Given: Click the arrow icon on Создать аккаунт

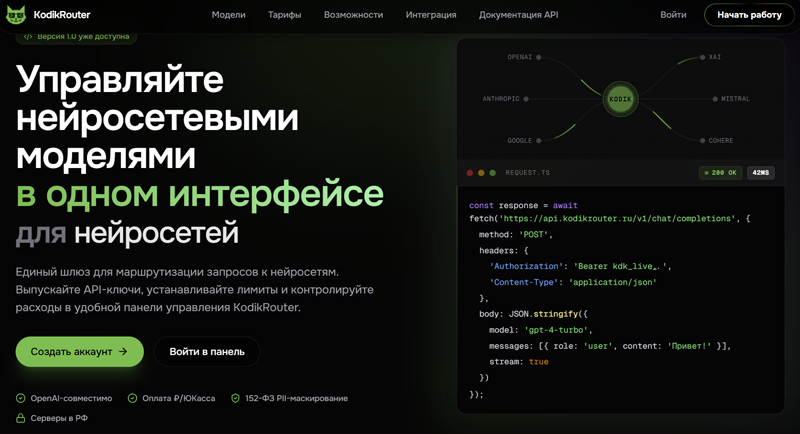Looking at the screenshot, I should [x=123, y=351].
